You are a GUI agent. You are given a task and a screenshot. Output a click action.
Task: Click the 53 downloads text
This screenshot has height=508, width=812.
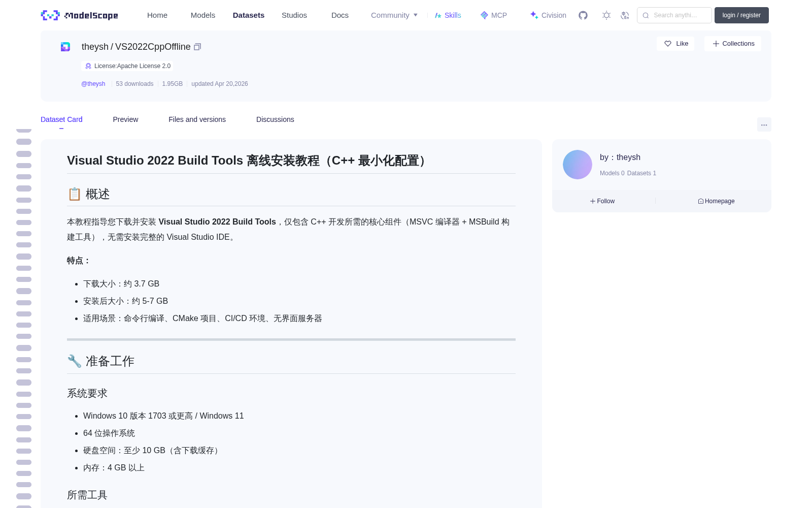(x=134, y=84)
